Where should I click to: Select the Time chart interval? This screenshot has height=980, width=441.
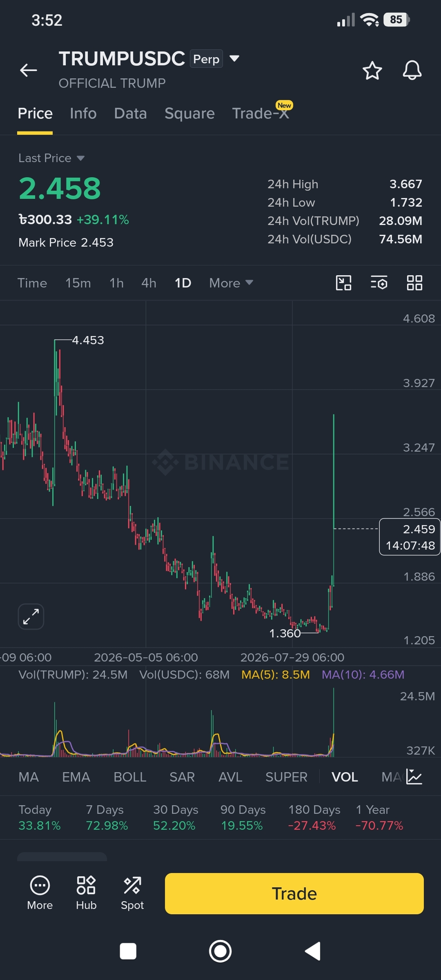[x=32, y=283]
